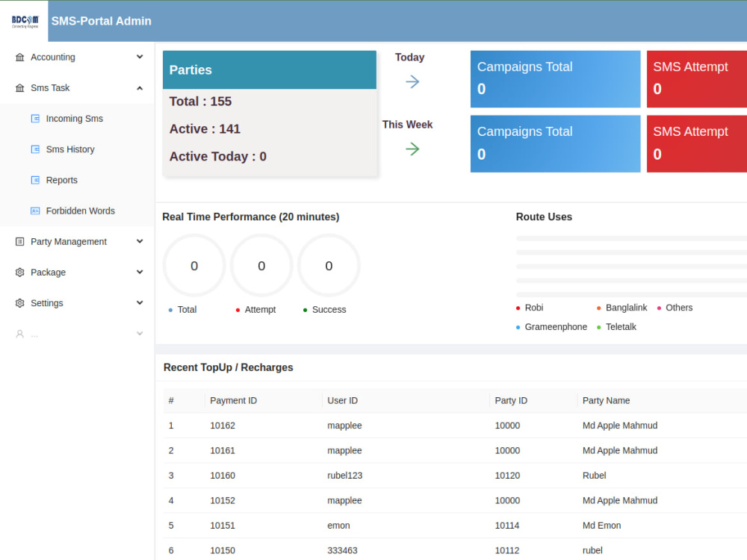This screenshot has width=747, height=560.
Task: Click the Recent TopUp / Recharges heading
Action: [x=228, y=367]
